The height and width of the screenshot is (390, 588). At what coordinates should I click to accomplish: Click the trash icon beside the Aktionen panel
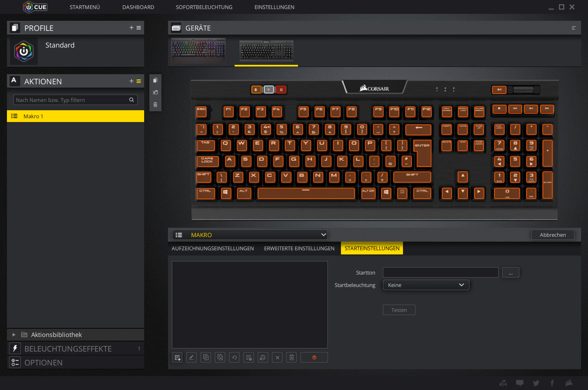tap(155, 104)
